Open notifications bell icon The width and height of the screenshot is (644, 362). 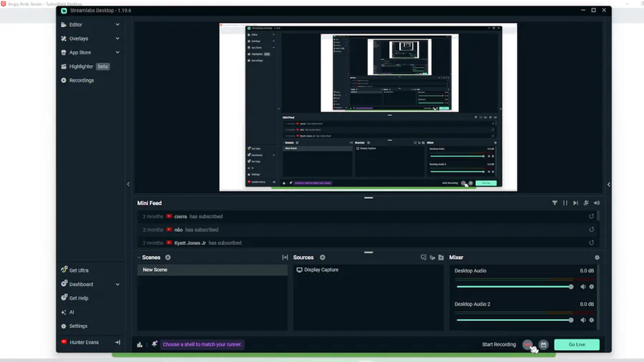[x=155, y=344]
